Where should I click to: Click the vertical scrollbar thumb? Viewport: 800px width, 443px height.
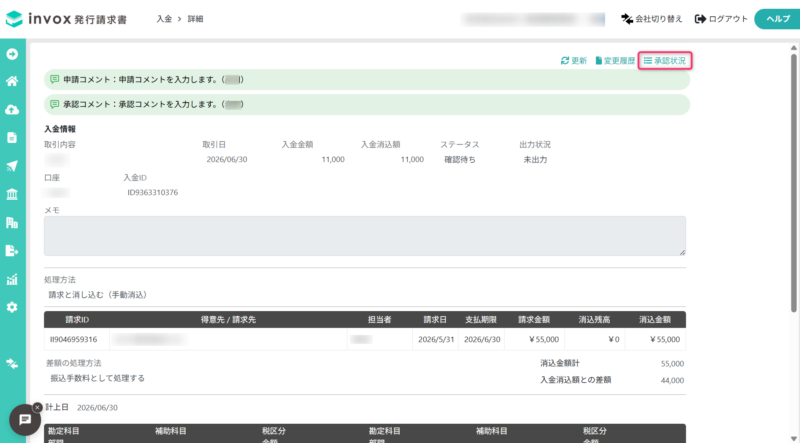click(x=793, y=182)
